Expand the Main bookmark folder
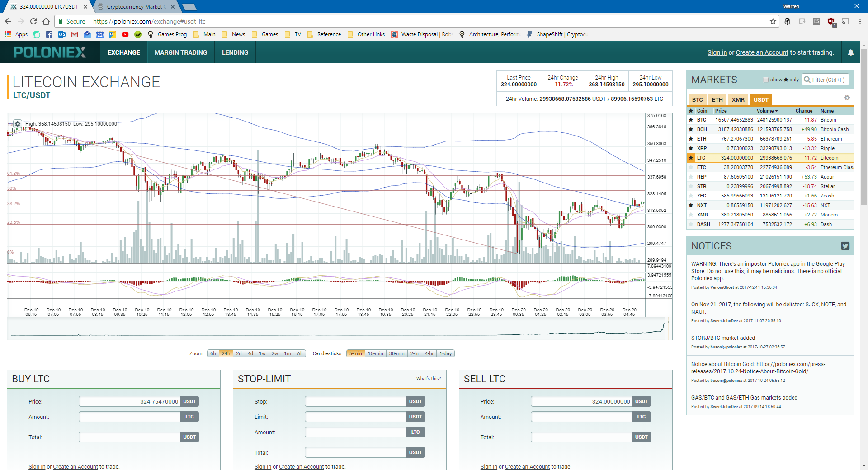The image size is (868, 470). coord(204,34)
